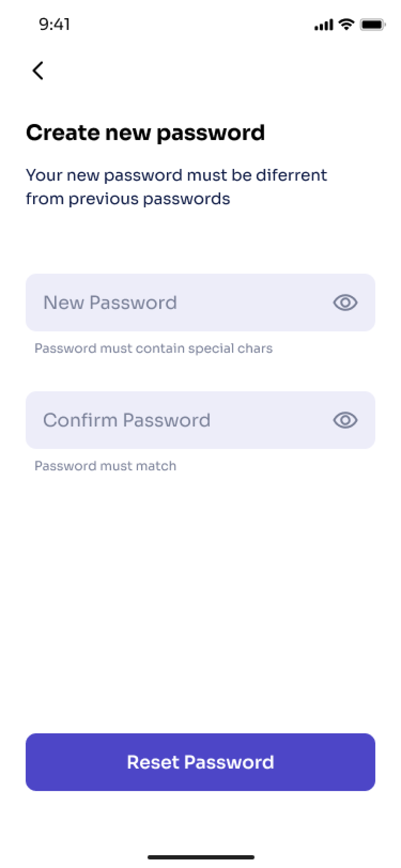
Task: Toggle visibility eye in New Password field
Action: coord(345,302)
